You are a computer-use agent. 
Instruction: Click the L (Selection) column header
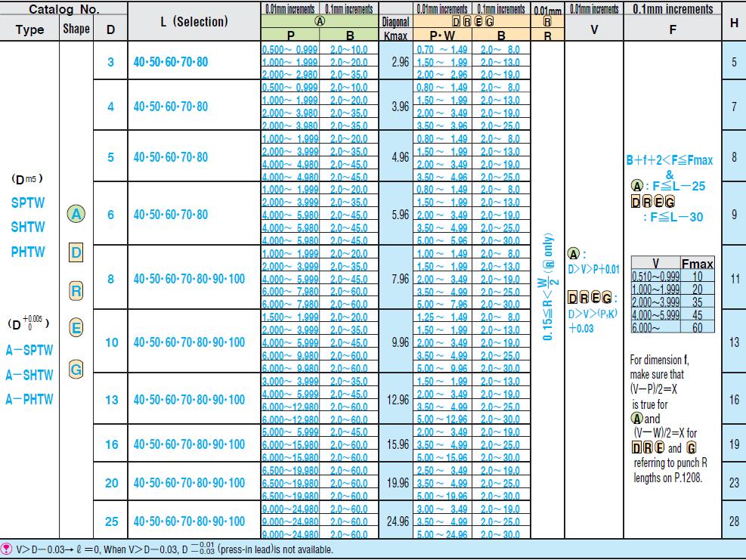point(193,22)
